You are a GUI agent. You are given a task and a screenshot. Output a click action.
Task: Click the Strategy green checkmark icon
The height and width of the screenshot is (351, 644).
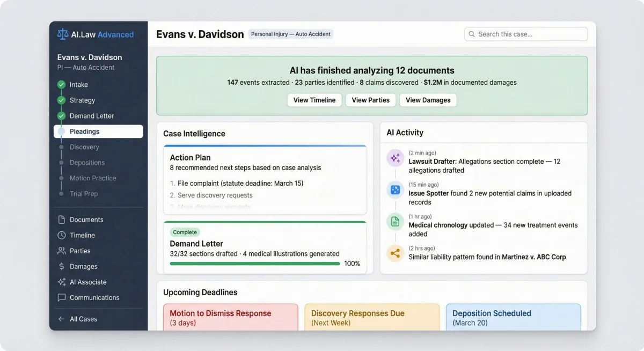tap(61, 100)
